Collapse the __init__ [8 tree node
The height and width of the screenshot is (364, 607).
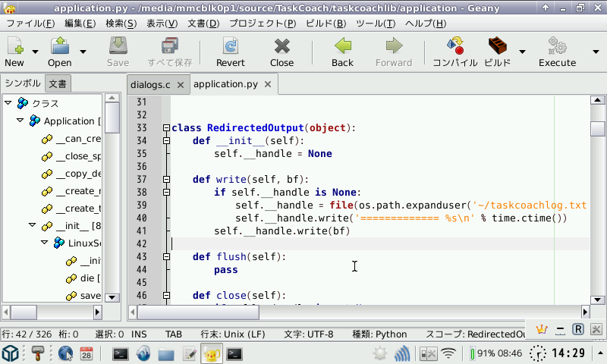[x=33, y=224]
